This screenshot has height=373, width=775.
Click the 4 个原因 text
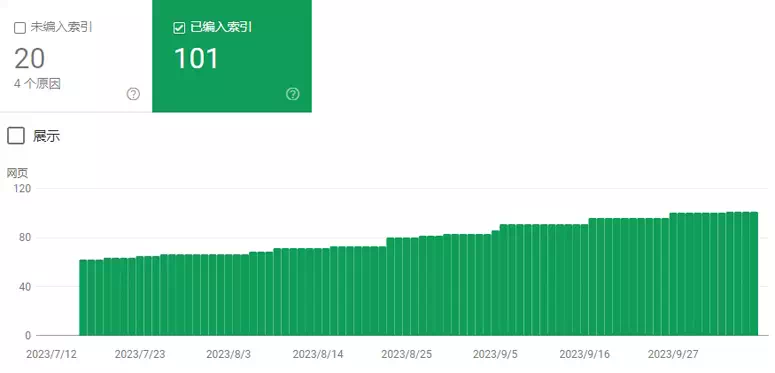(37, 83)
